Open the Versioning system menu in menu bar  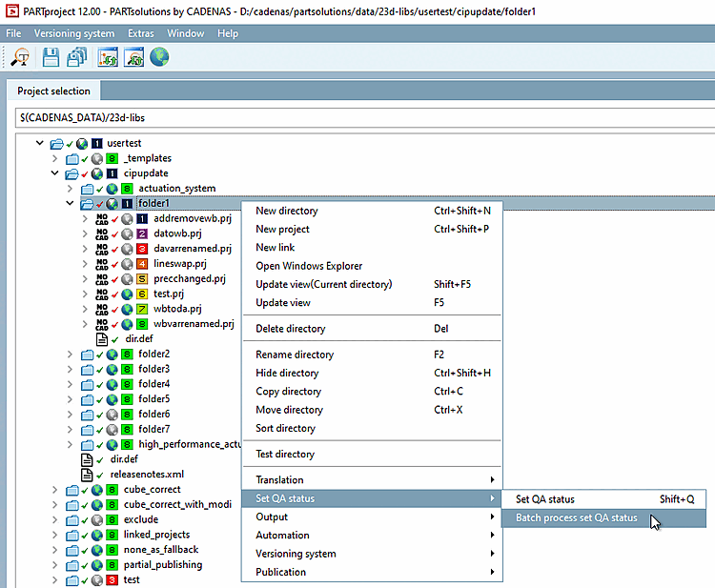point(73,33)
